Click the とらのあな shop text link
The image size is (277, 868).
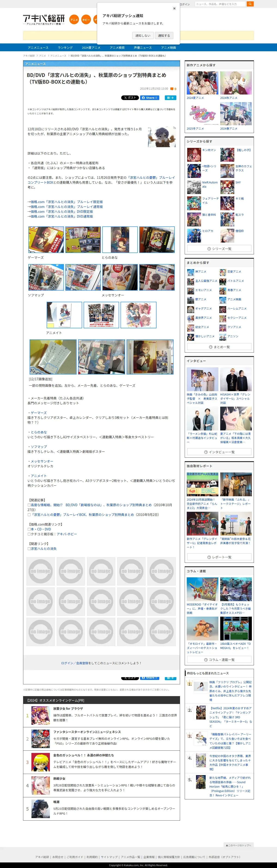click(39, 432)
